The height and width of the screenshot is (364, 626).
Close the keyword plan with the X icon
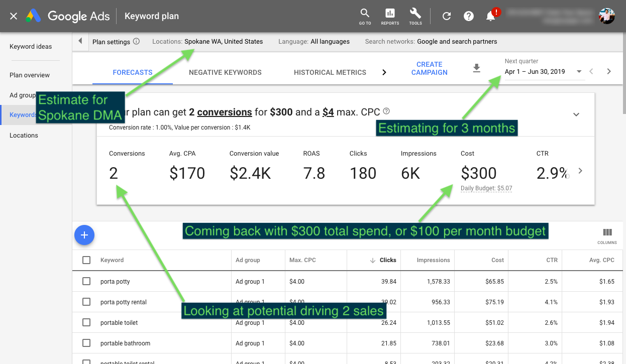pos(14,16)
